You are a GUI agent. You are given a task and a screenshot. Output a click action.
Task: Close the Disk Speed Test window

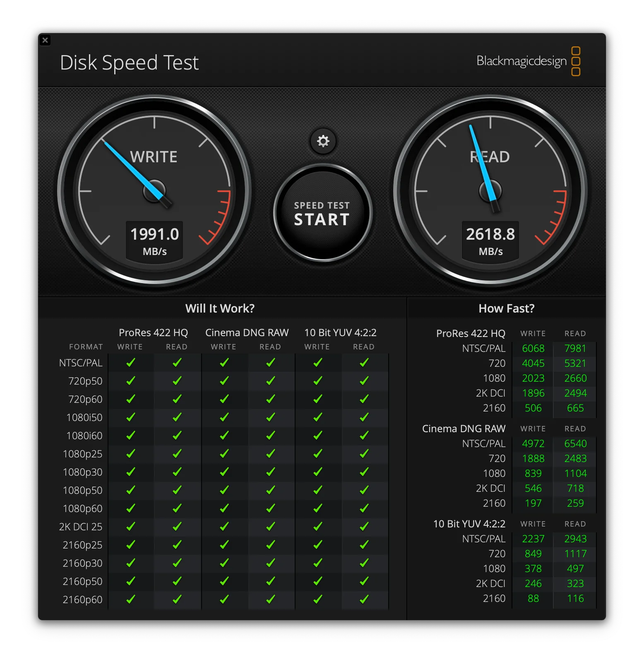pyautogui.click(x=45, y=40)
